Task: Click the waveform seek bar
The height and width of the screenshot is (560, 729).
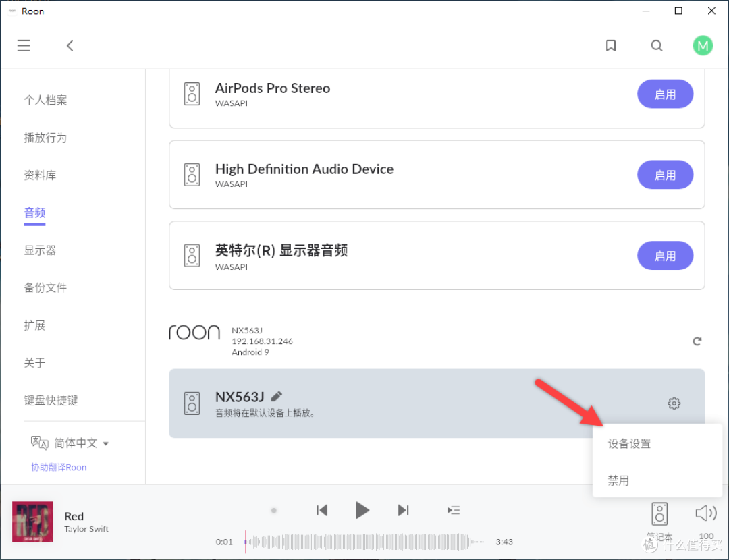Action: click(364, 541)
